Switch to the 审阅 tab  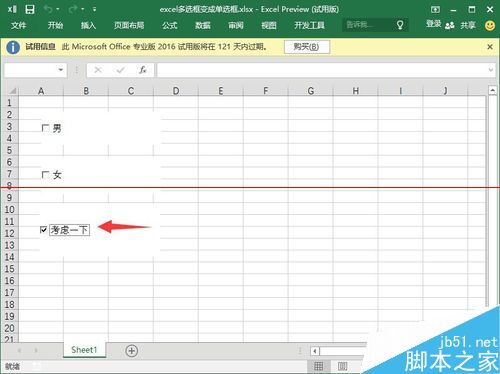(x=236, y=25)
